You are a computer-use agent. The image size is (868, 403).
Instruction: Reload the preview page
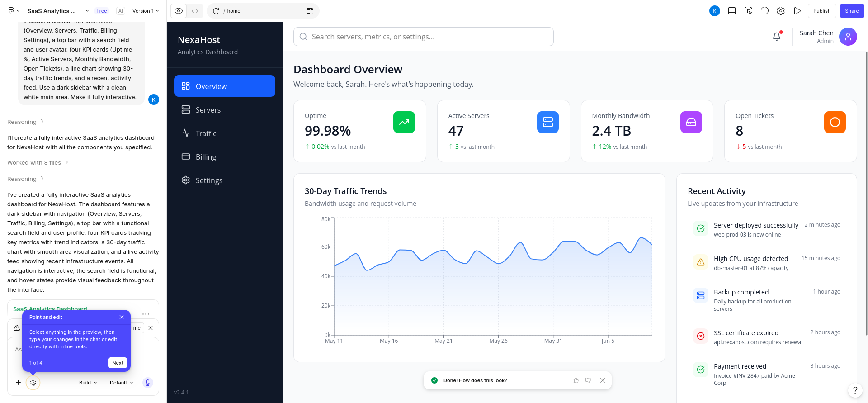216,11
